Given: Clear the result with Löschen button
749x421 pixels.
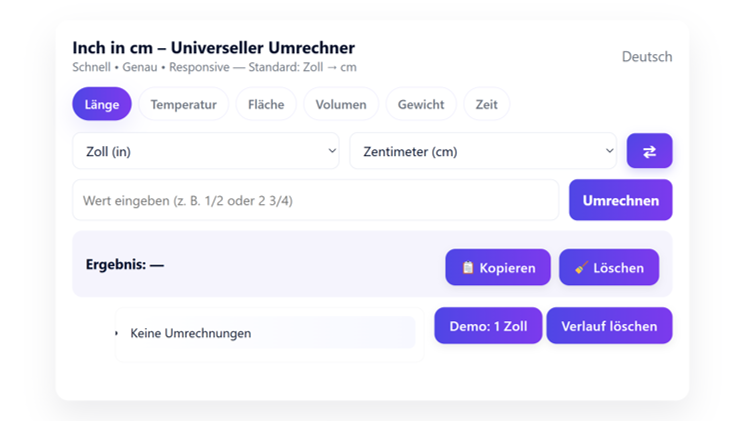Looking at the screenshot, I should coord(609,267).
